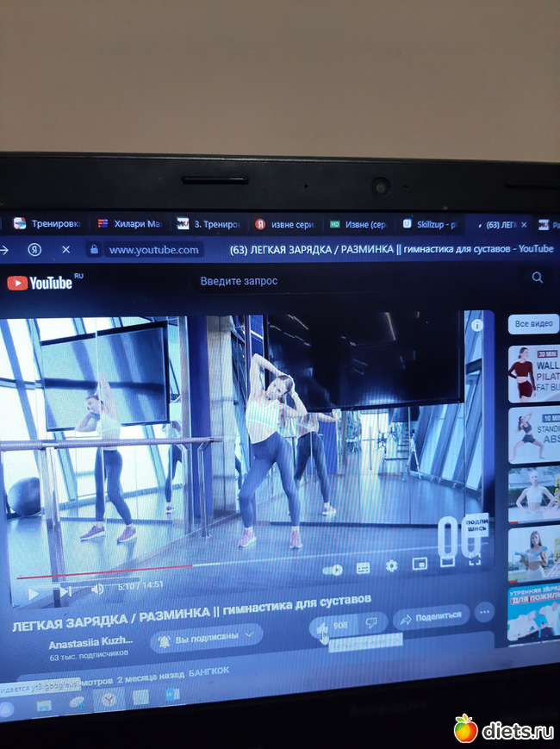Toggle the autoplay switch
Viewport: 560px width, 749px height.
pos(333,570)
